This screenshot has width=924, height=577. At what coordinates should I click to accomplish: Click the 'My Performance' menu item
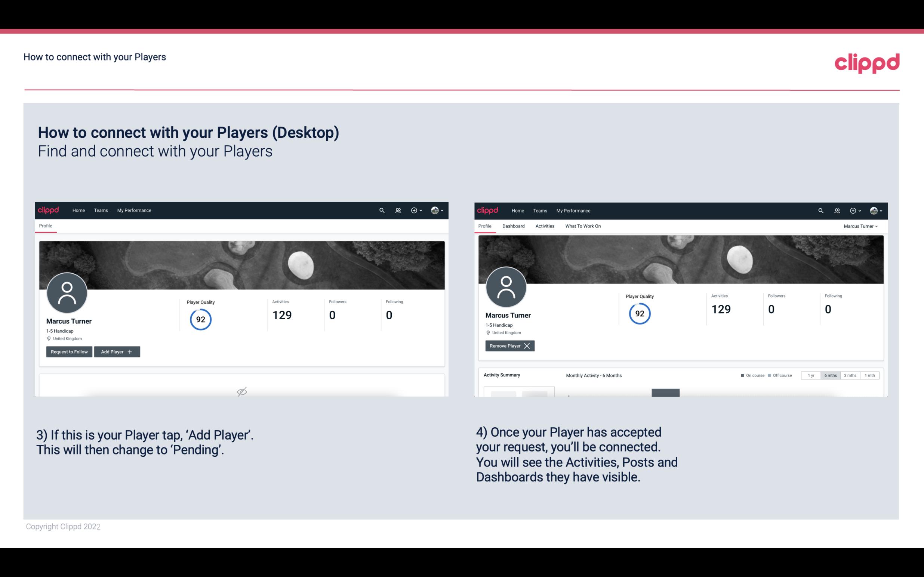pyautogui.click(x=133, y=210)
